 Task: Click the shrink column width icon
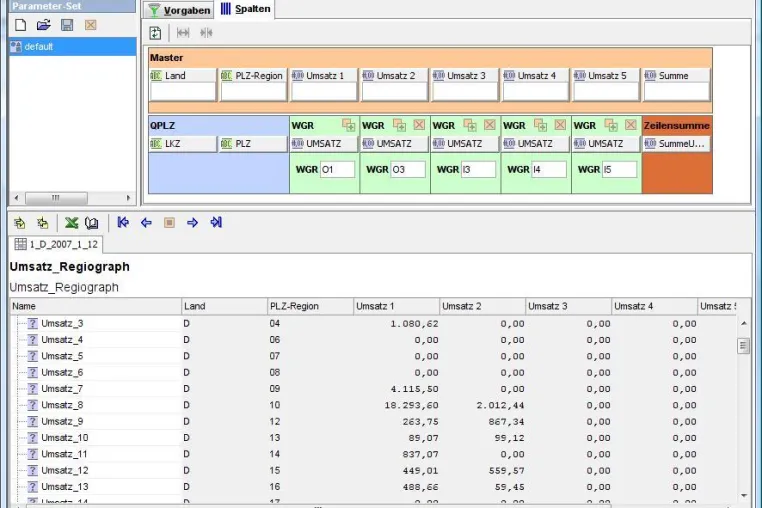tap(206, 33)
